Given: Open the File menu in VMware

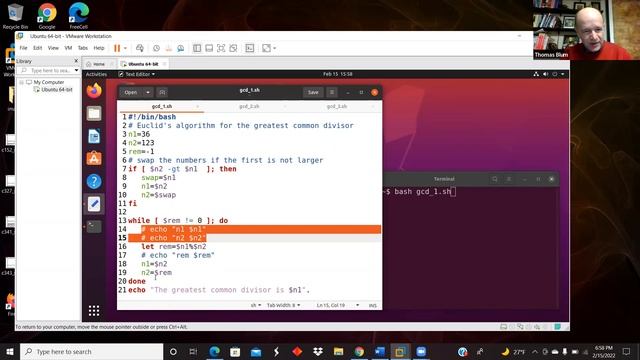Looking at the screenshot, I should (24, 48).
